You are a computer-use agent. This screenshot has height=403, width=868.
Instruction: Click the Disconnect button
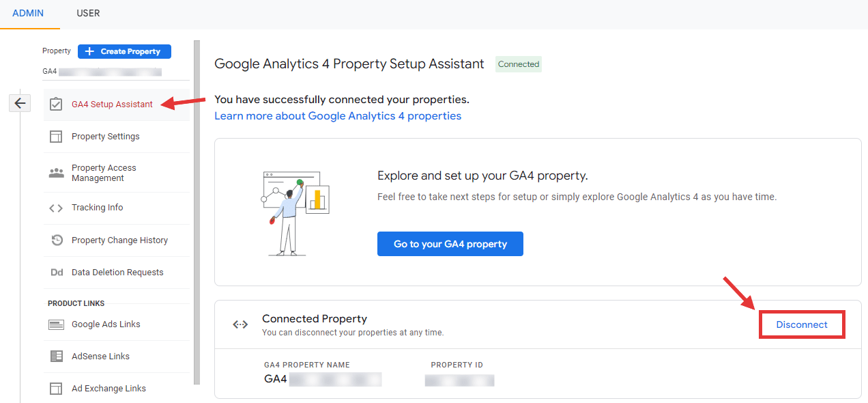[802, 324]
